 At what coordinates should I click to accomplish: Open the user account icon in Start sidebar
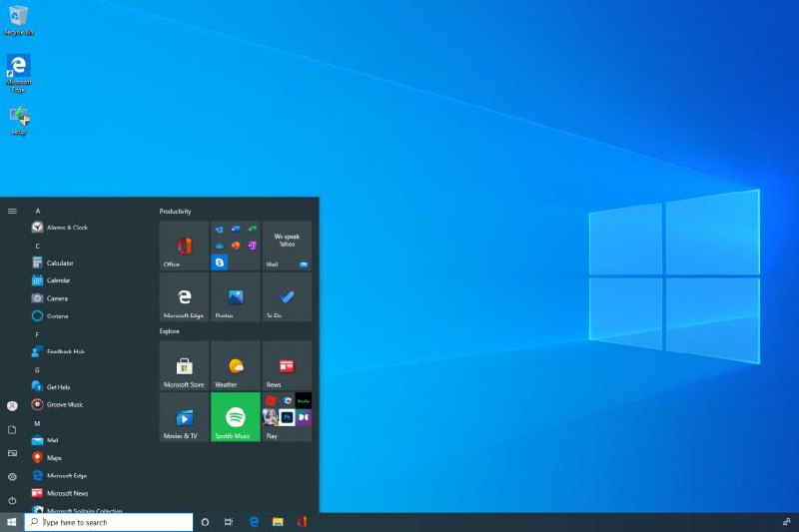click(12, 406)
